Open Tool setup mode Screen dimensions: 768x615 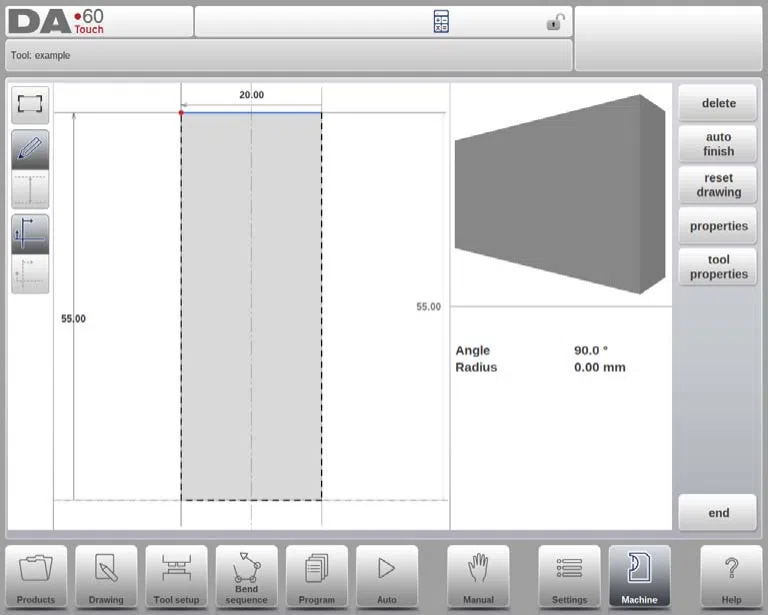click(176, 577)
